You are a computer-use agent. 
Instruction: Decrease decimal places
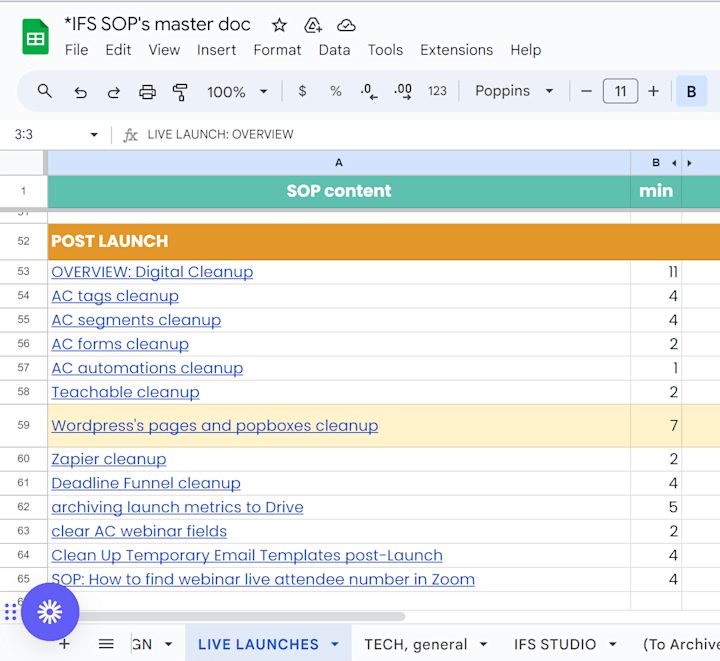pyautogui.click(x=369, y=91)
